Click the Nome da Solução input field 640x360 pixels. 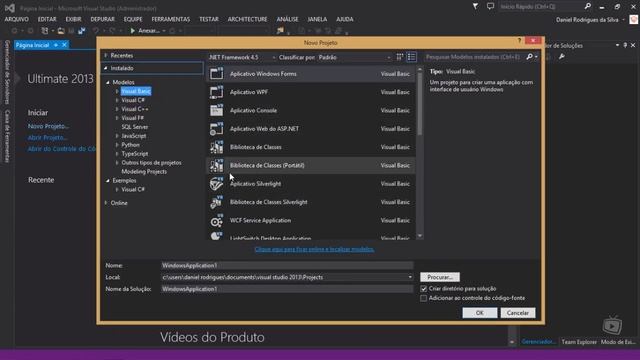(x=287, y=289)
